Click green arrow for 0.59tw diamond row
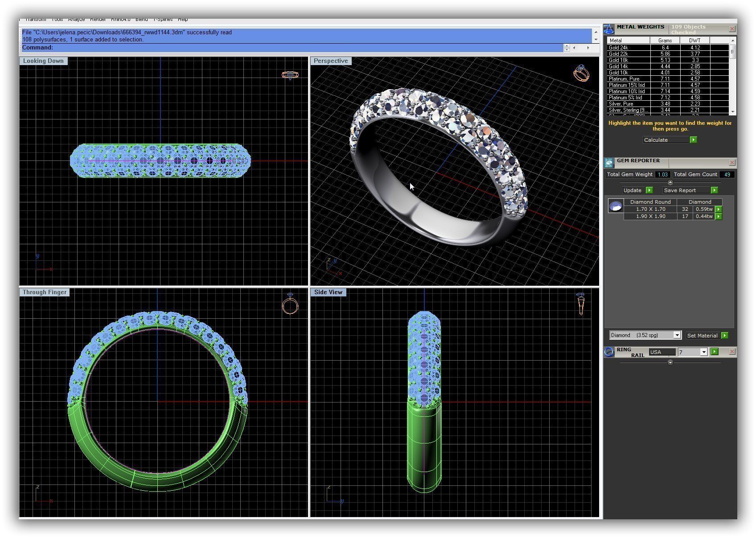Viewport: 756px width, 538px height. [x=718, y=209]
